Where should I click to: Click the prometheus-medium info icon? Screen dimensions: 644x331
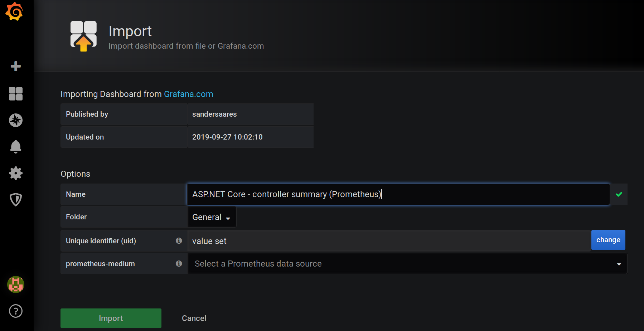coord(179,264)
